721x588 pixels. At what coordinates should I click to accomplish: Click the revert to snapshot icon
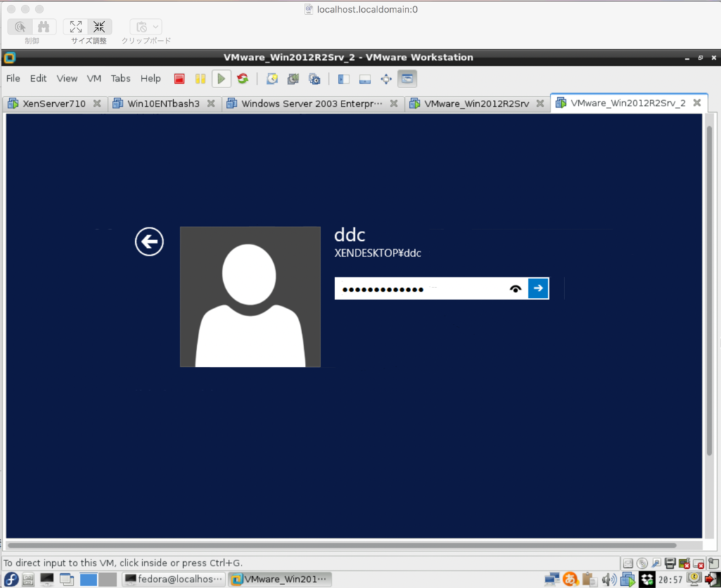click(x=293, y=79)
